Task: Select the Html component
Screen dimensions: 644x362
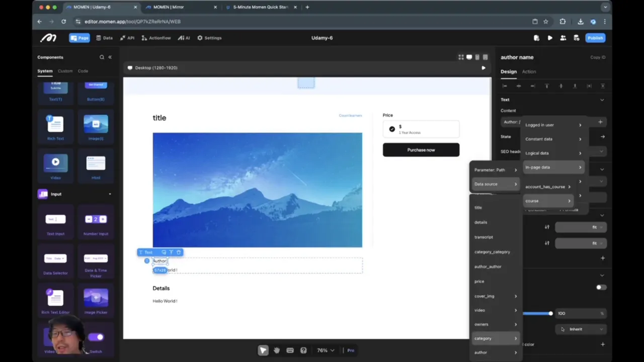Action: coord(96,167)
